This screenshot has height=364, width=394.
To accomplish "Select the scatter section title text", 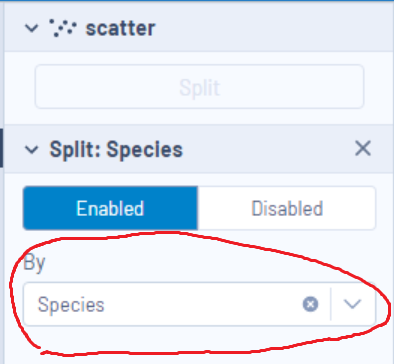I will click(x=120, y=28).
